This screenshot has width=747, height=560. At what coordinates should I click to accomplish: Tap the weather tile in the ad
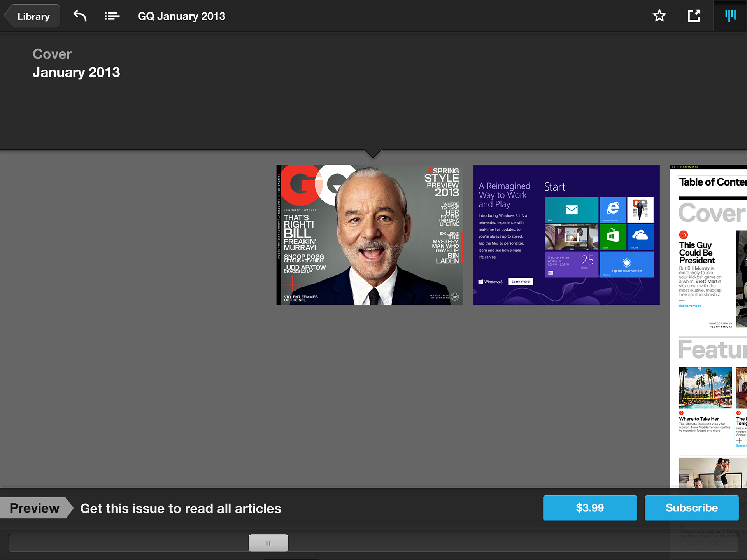(627, 264)
